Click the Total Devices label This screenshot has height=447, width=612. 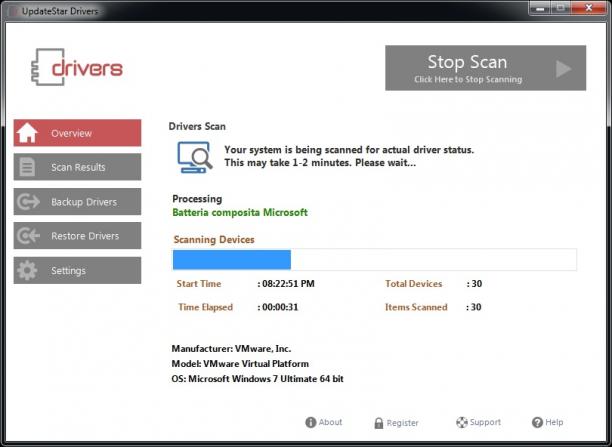(414, 284)
